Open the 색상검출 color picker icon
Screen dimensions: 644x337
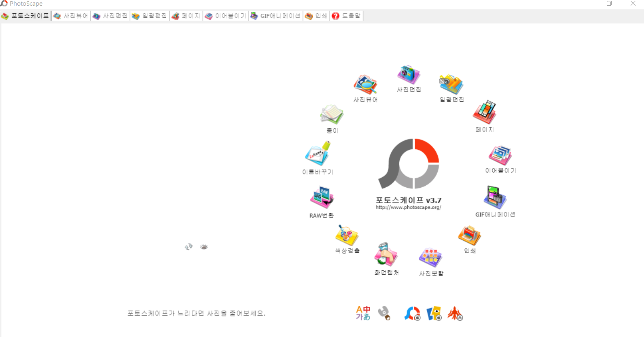click(x=347, y=235)
